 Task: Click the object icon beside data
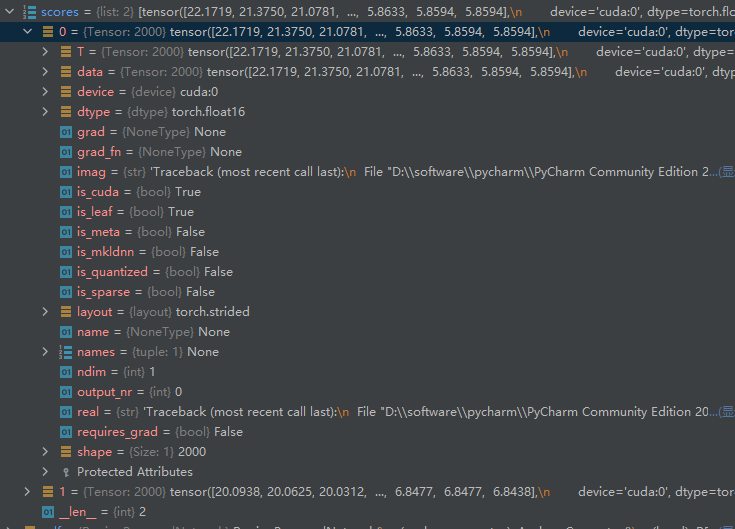[x=66, y=72]
